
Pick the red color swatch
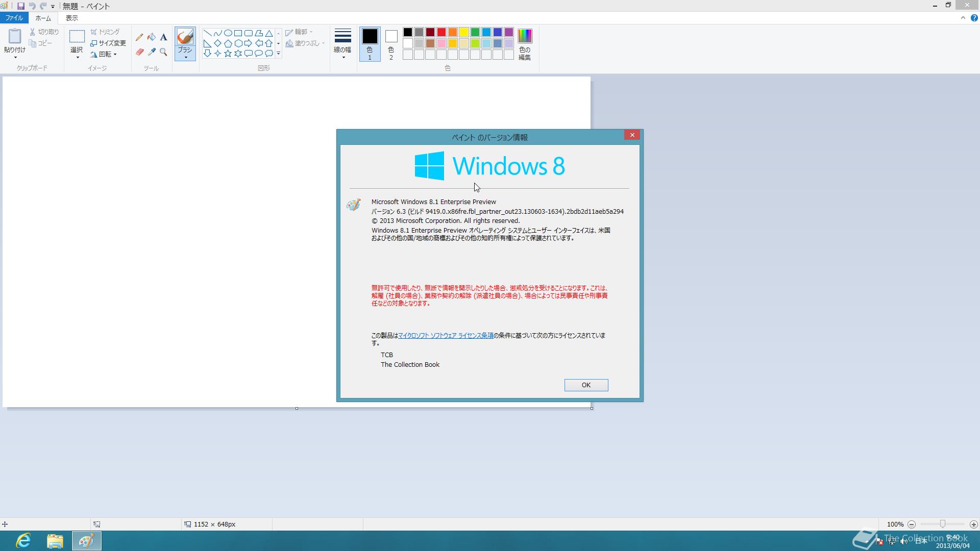pyautogui.click(x=442, y=32)
